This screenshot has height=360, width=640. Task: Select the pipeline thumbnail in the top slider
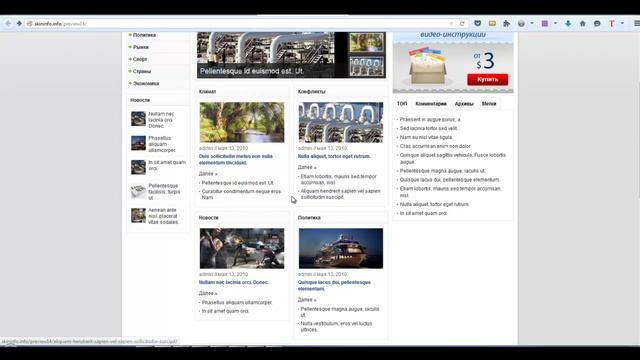(367, 66)
